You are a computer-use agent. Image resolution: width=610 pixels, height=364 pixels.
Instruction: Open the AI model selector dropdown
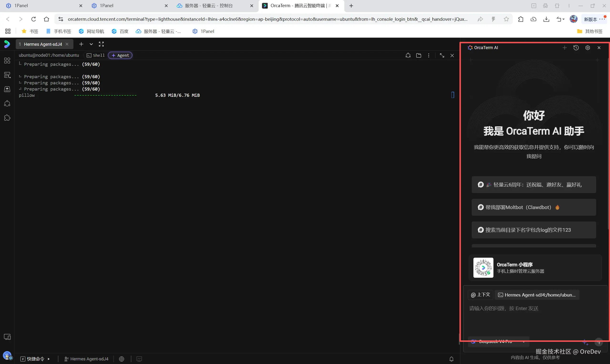[x=499, y=341]
